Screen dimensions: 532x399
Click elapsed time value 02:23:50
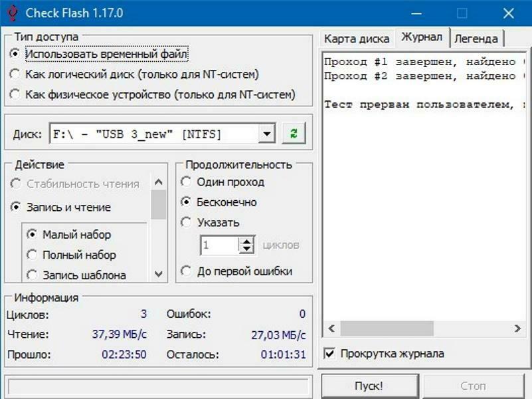124,354
